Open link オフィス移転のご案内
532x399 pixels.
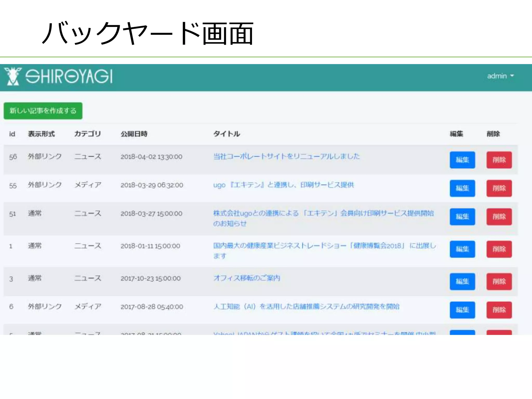click(x=247, y=278)
